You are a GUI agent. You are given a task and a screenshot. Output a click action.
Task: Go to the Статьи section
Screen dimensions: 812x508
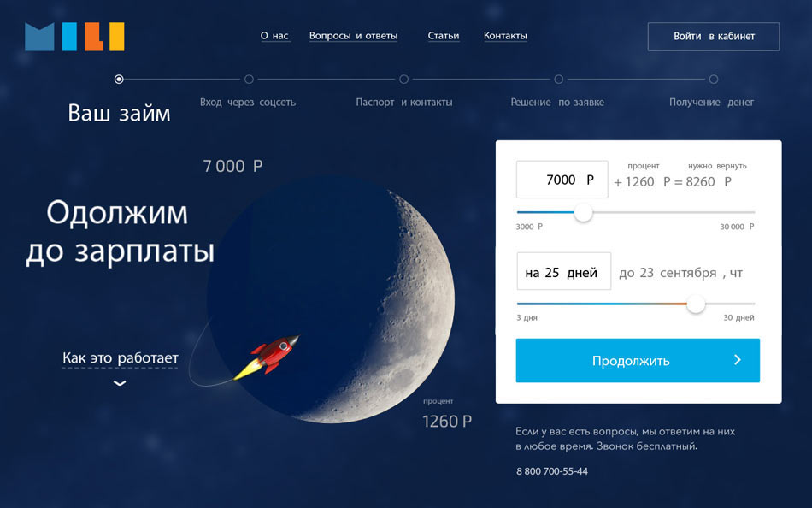(x=444, y=36)
